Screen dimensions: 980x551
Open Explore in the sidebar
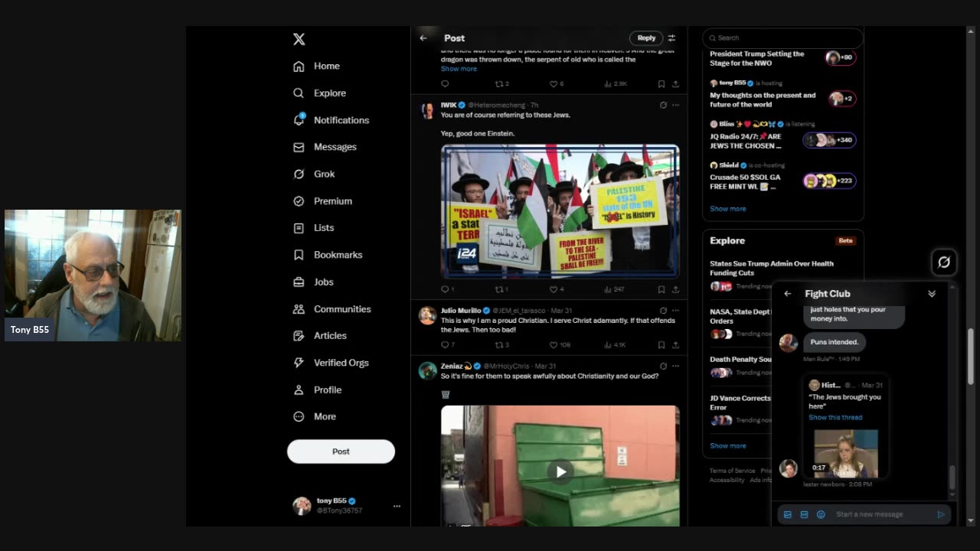click(320, 93)
